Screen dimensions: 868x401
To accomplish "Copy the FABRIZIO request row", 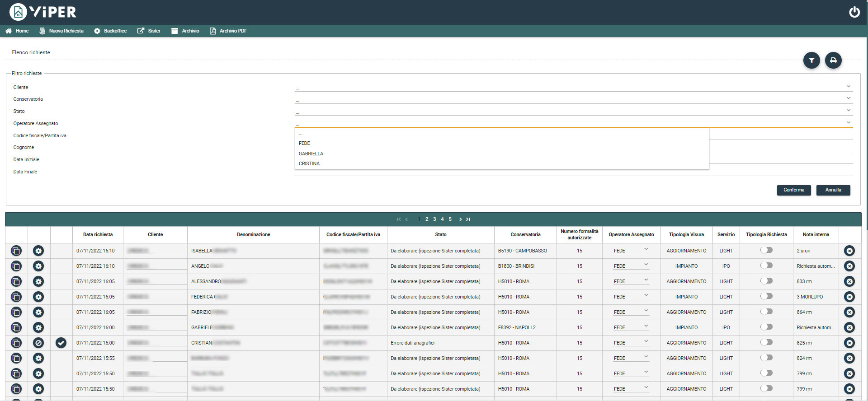I will tap(16, 312).
